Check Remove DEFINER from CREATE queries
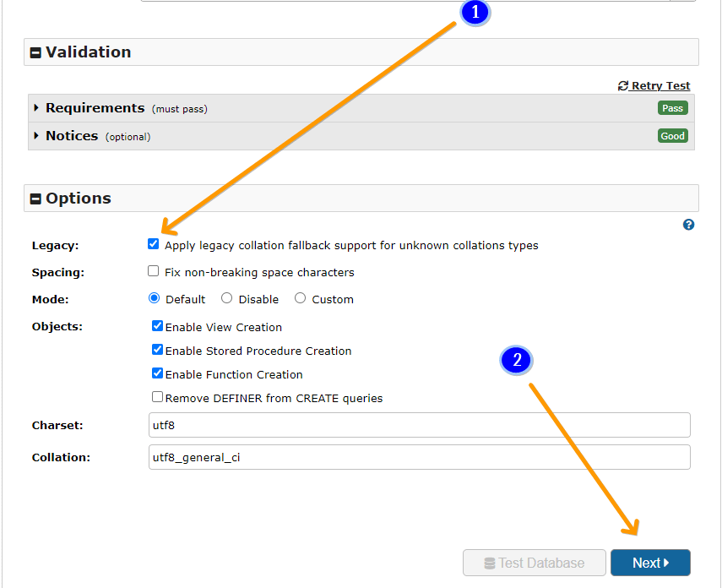This screenshot has width=722, height=588. [x=157, y=397]
